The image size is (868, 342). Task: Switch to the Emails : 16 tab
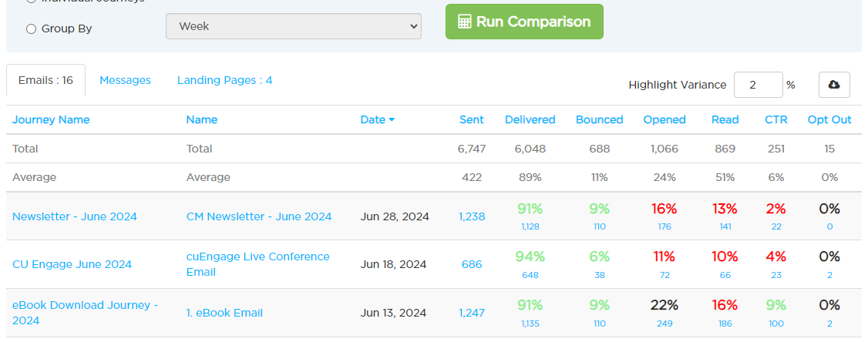(x=45, y=80)
